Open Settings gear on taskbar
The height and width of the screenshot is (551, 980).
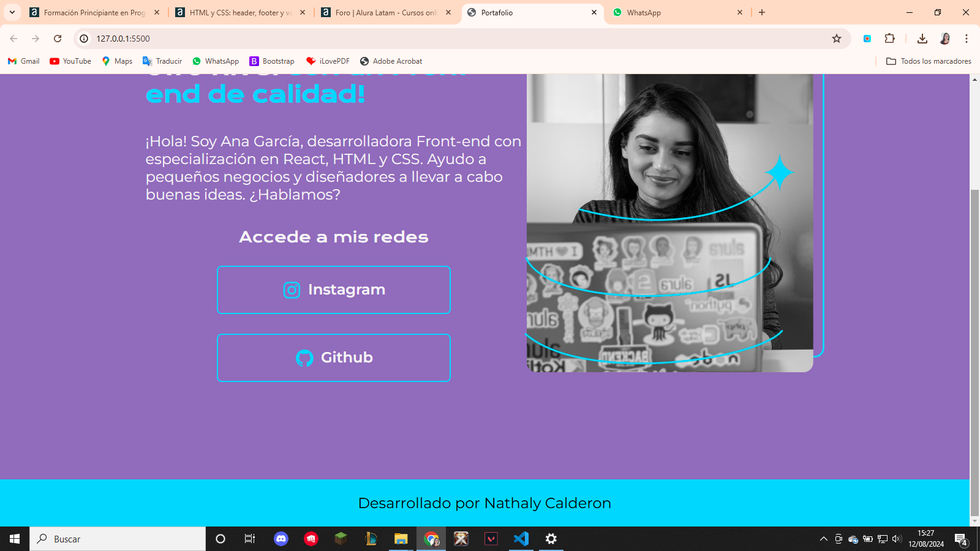(551, 539)
